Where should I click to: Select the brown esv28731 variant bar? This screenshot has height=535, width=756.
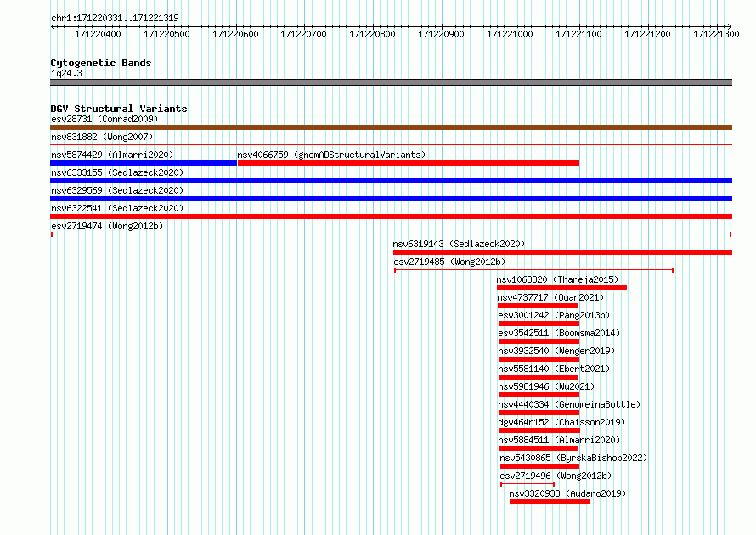pos(391,127)
